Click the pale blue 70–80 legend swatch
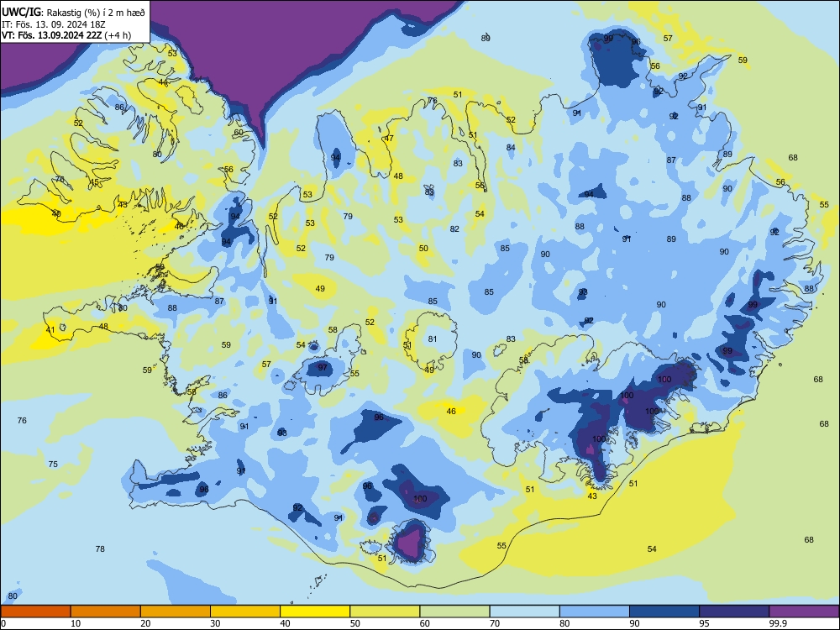Screen dimensions: 840x630 524,612
